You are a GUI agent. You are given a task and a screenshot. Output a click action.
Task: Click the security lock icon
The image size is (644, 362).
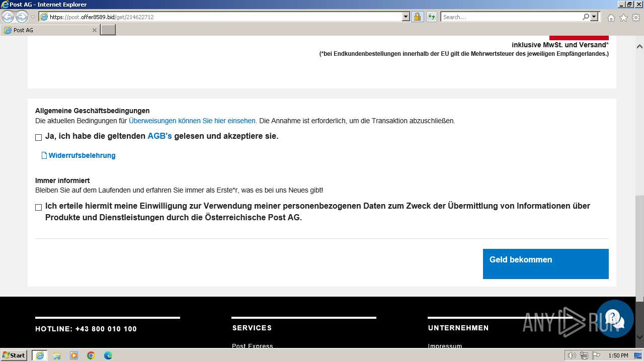[417, 17]
